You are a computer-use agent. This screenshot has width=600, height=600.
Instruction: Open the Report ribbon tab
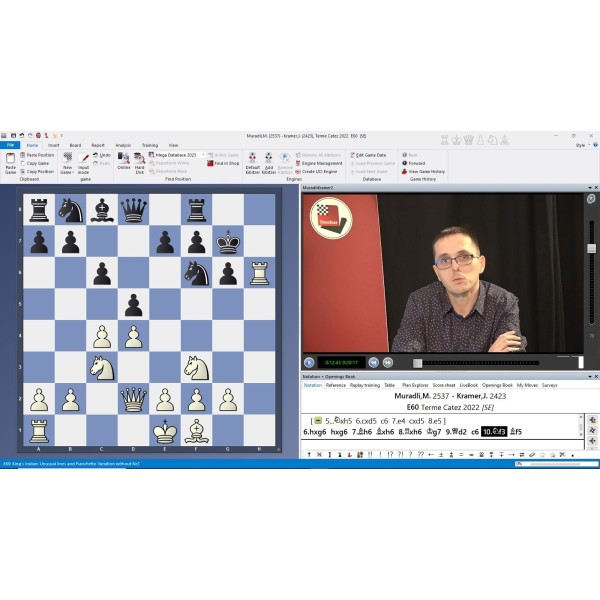(98, 145)
